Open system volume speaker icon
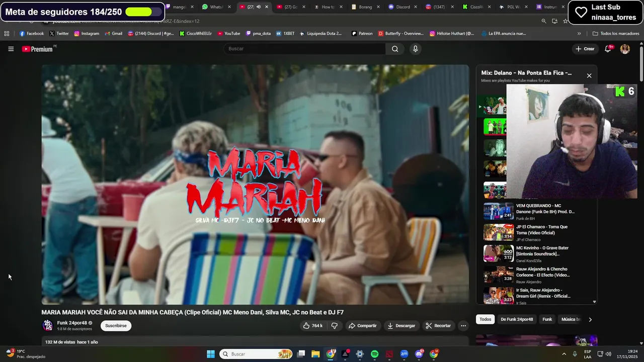 tap(608, 354)
